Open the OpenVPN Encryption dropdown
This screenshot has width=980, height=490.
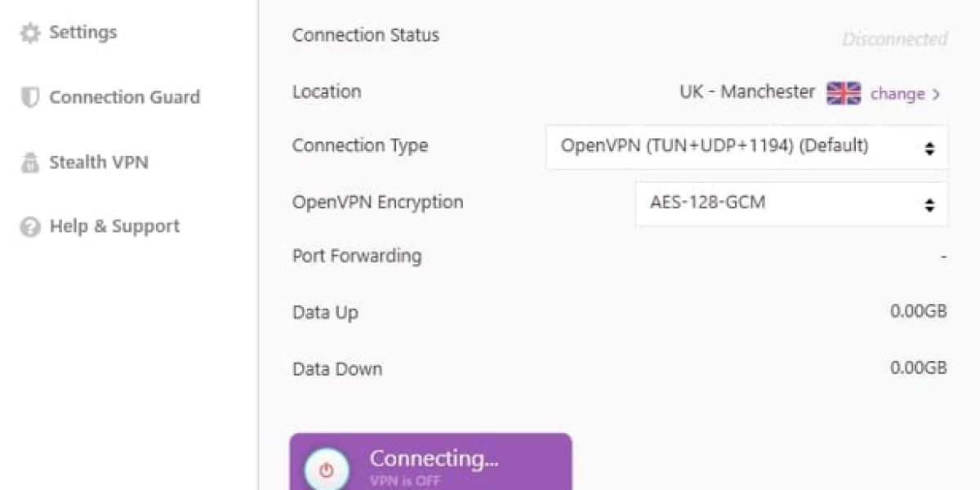(791, 203)
